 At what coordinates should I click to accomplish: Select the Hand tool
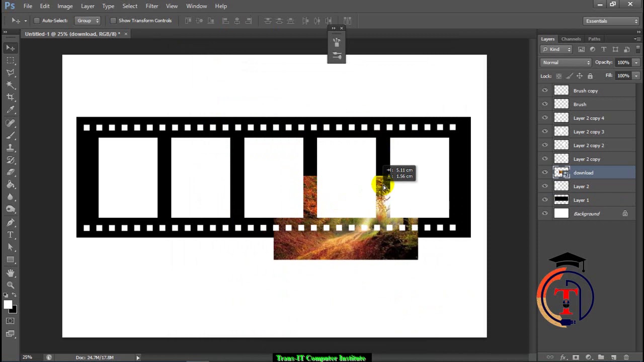coord(11,273)
